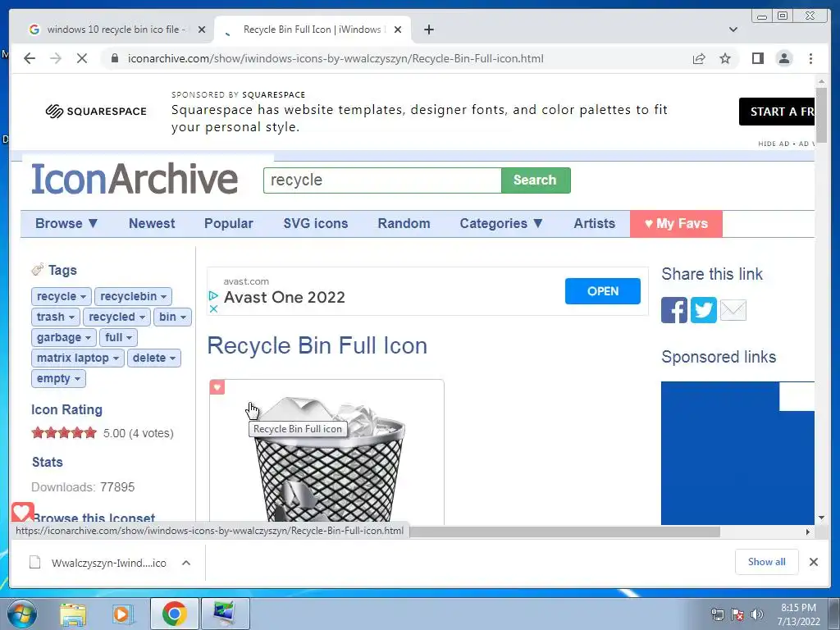Switch to the Google search tab
Screen dimensions: 840x630
click(116, 30)
